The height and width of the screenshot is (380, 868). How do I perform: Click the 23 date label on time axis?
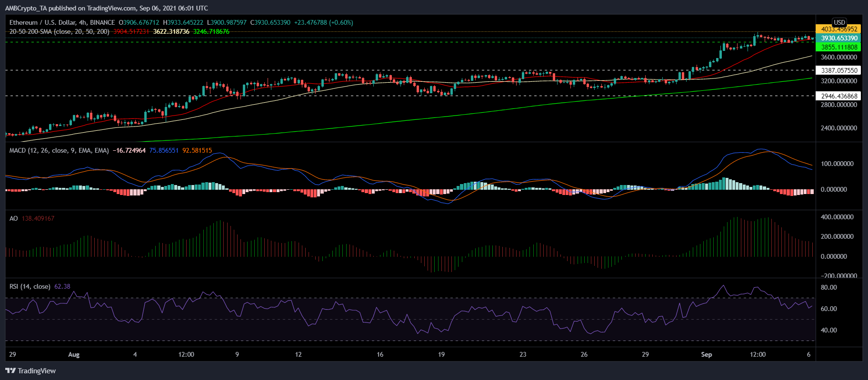523,354
